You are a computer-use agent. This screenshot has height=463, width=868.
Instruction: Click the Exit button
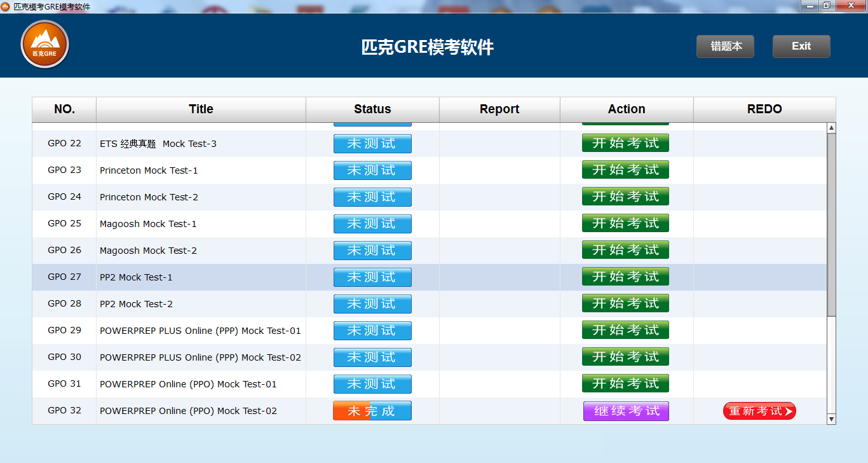coord(801,46)
